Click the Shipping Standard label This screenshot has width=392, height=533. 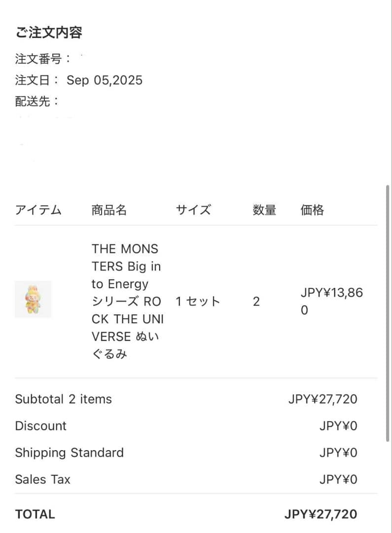pyautogui.click(x=70, y=453)
